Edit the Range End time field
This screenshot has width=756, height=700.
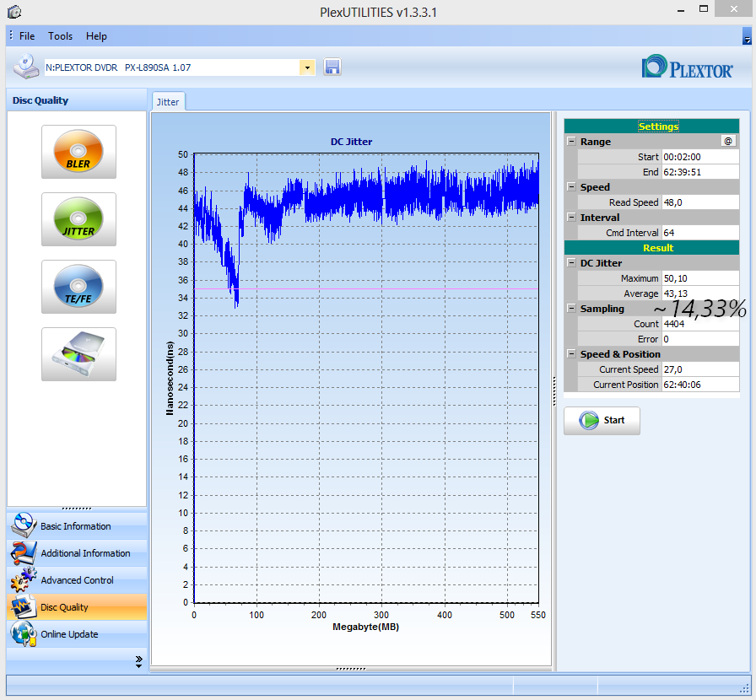pos(700,172)
